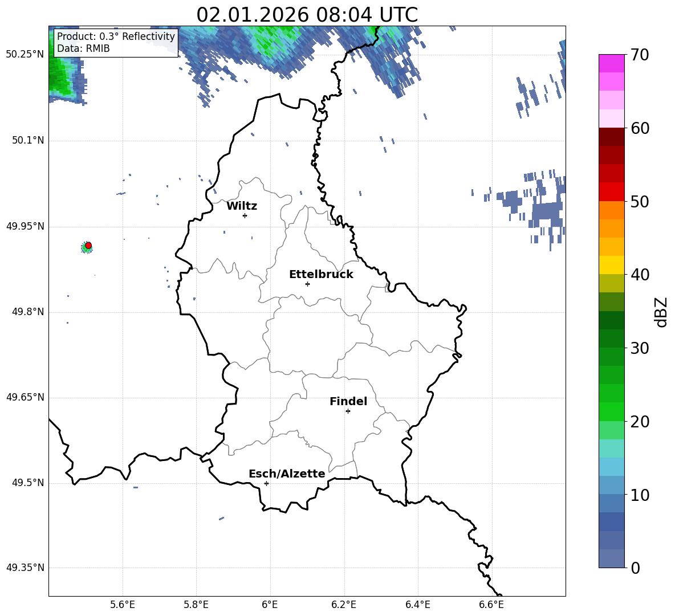
Task: Click the 6.6°E longitude label
Action: [x=491, y=605]
